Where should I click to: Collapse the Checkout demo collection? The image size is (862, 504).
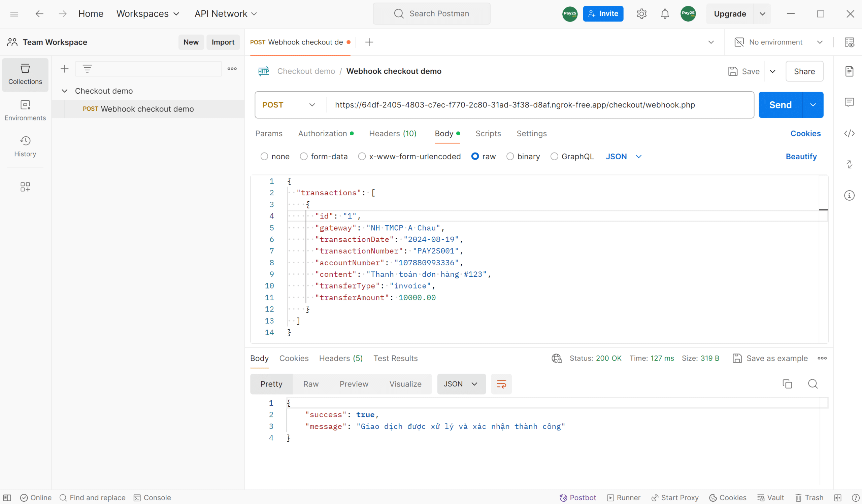[x=64, y=91]
